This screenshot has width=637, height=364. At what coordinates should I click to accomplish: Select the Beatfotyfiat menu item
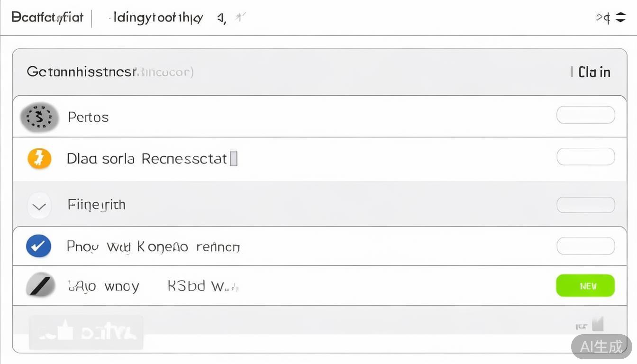(46, 18)
